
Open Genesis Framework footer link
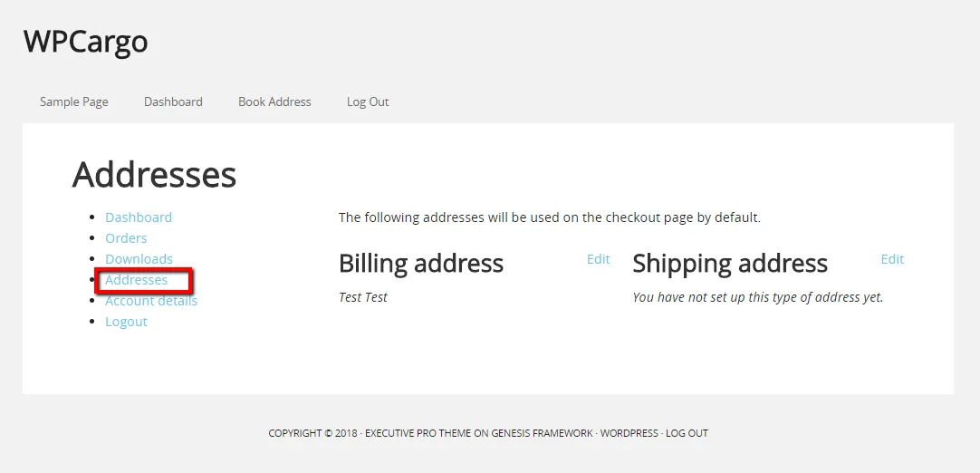[x=542, y=433]
